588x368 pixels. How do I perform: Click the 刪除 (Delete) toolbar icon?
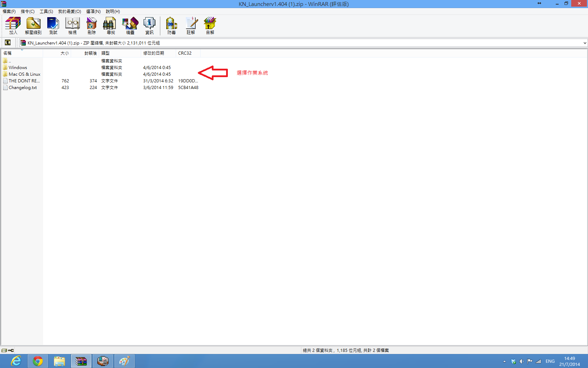pyautogui.click(x=92, y=26)
